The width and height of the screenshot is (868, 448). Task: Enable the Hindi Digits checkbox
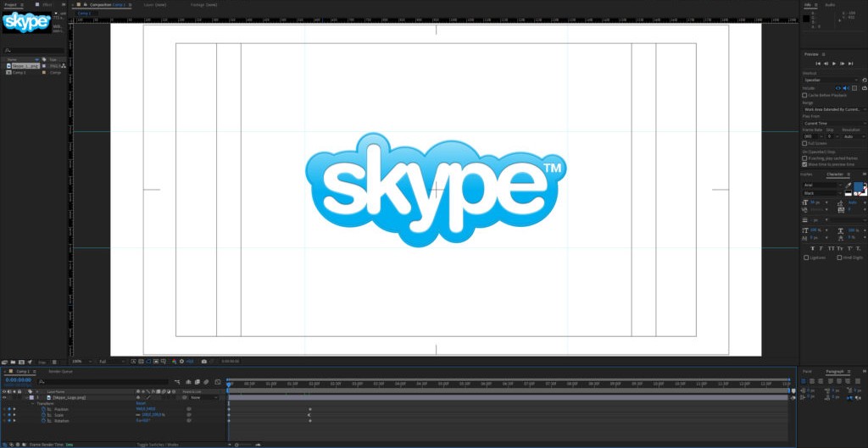click(x=839, y=257)
